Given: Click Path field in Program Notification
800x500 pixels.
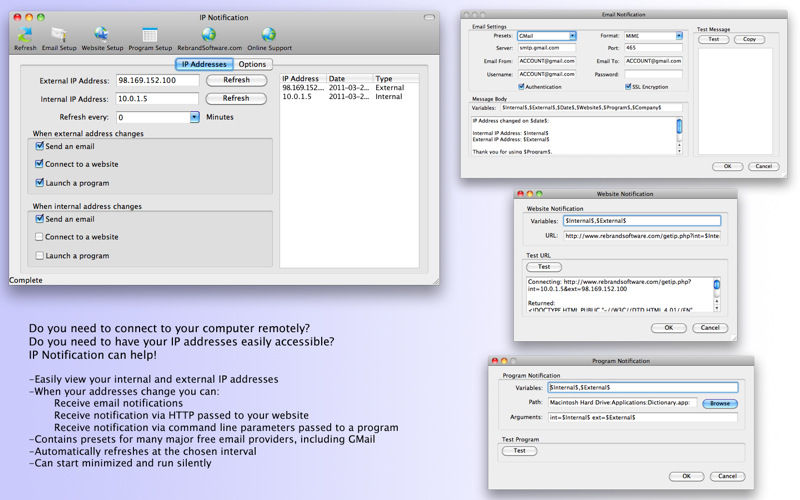Looking at the screenshot, I should pos(622,403).
